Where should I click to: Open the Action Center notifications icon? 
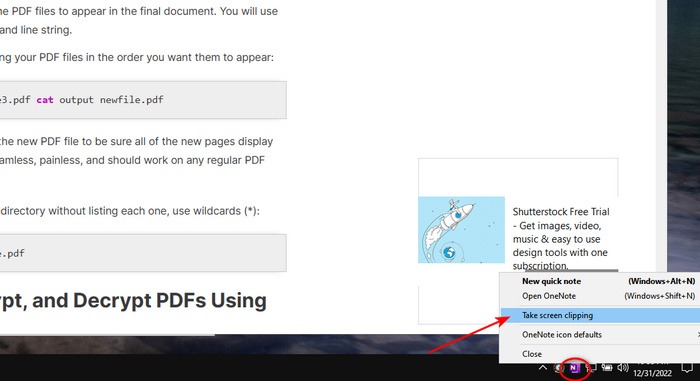click(x=687, y=368)
